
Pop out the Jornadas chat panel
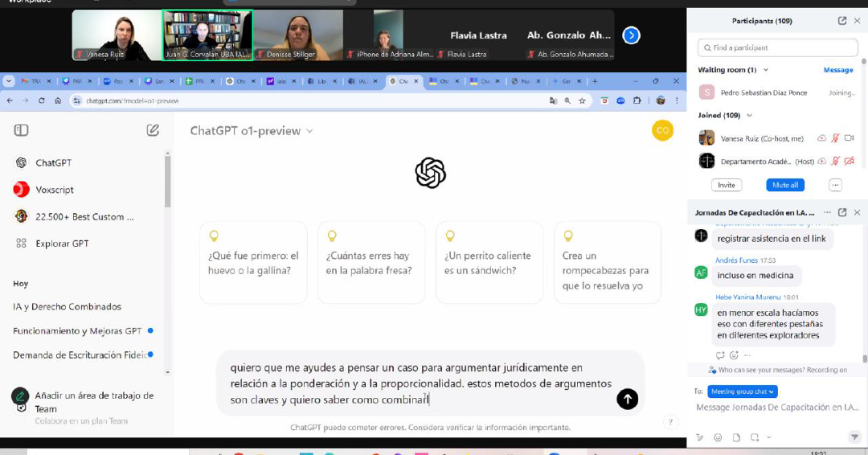[x=842, y=212]
